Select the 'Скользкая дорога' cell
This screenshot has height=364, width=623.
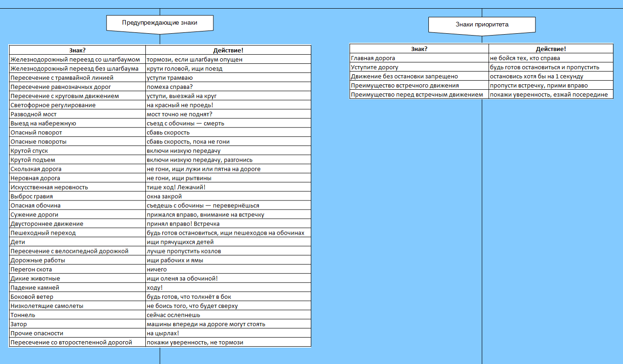click(77, 169)
